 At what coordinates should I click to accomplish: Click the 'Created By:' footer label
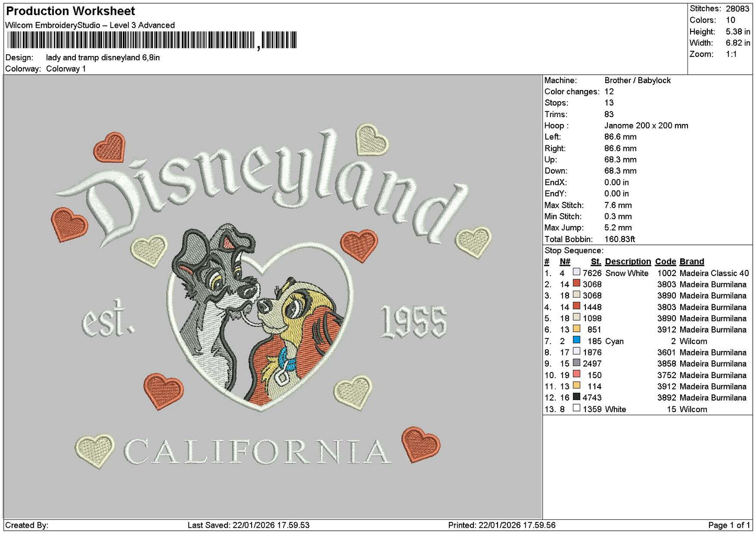point(27,525)
